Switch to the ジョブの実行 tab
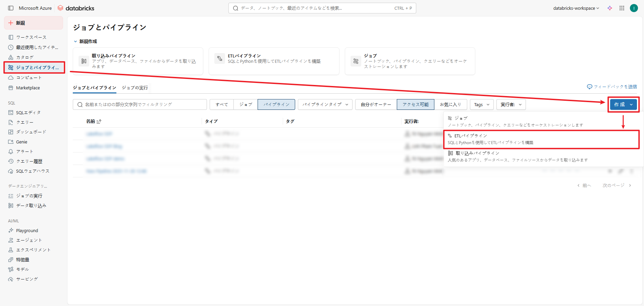The width and height of the screenshot is (644, 306). [x=135, y=88]
